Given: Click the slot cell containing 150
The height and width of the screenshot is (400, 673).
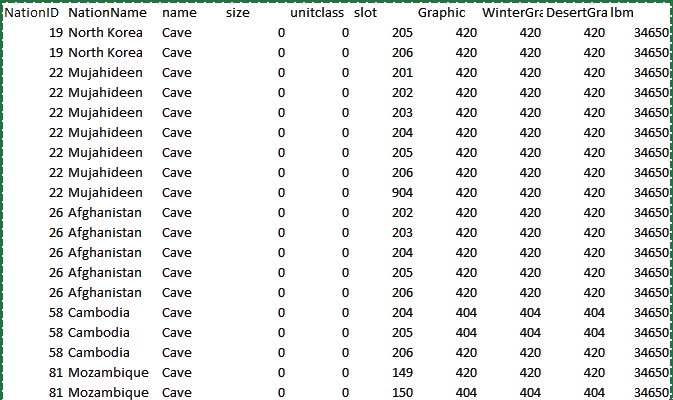Looking at the screenshot, I should click(402, 392).
